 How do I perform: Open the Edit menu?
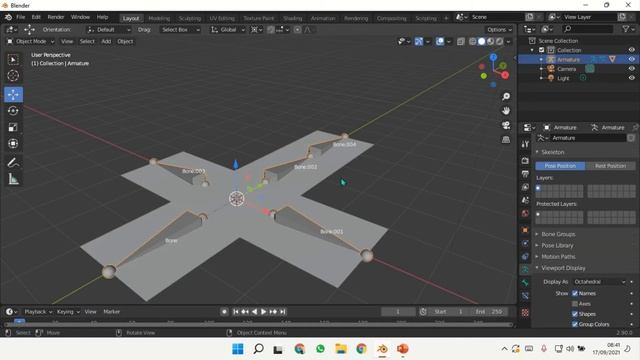click(x=36, y=17)
